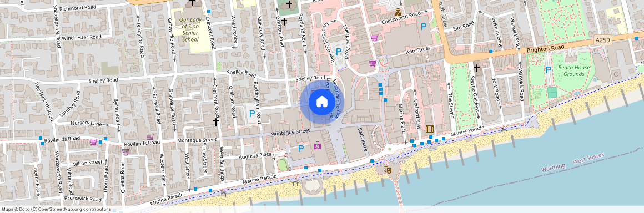
Task: Click the shopping cart icon beside Queens Road
Action: pos(125,151)
